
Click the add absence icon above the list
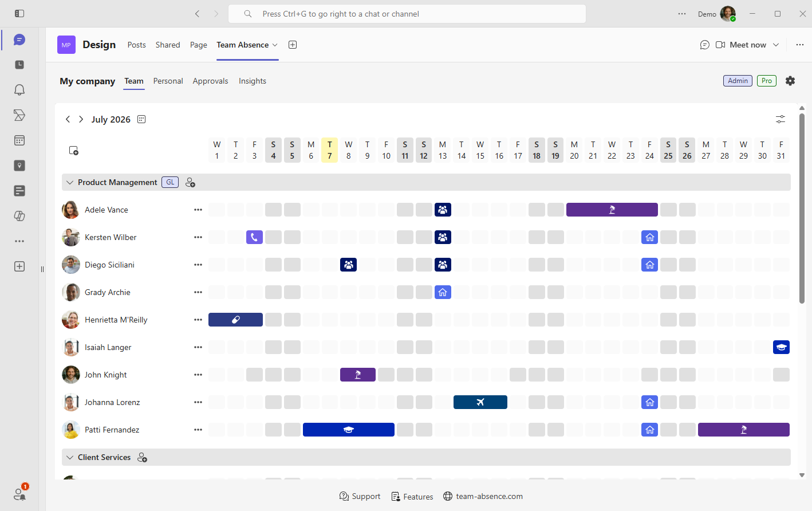73,151
